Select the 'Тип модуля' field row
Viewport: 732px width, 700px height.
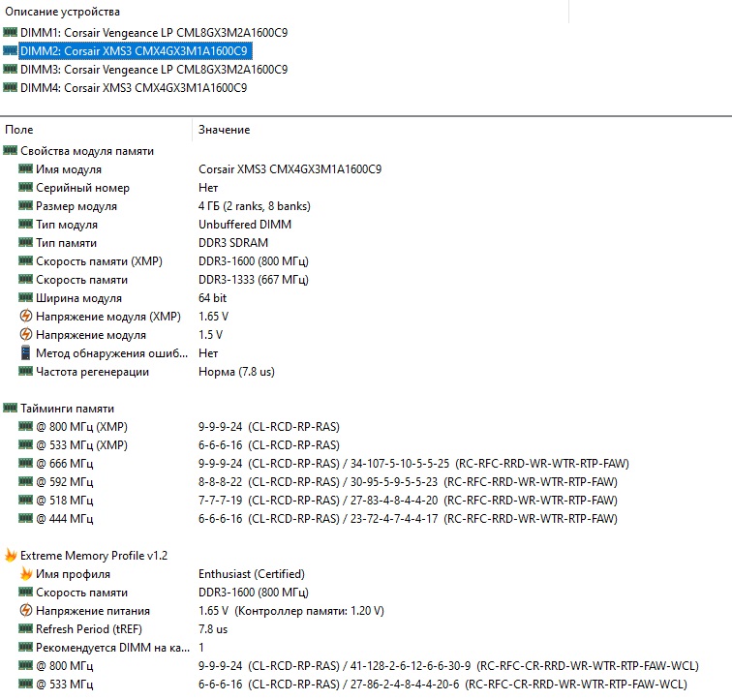pos(67,225)
